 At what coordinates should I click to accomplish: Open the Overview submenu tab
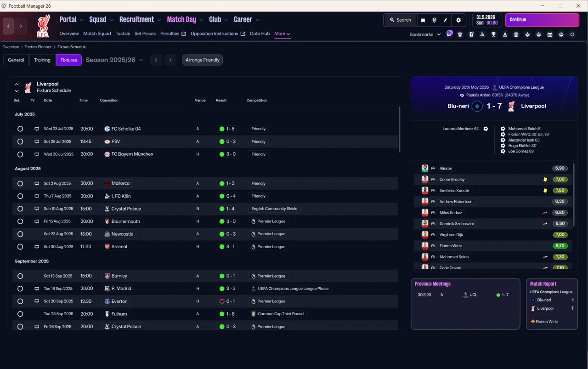click(69, 34)
